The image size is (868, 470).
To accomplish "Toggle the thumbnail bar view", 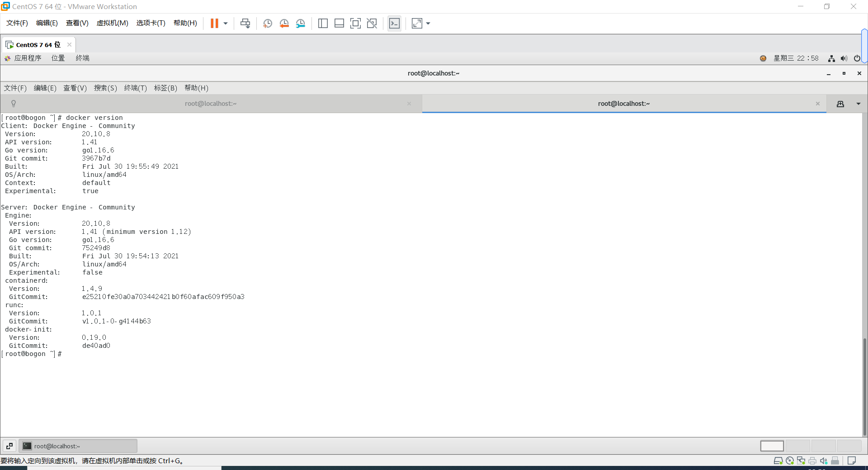I will point(339,24).
